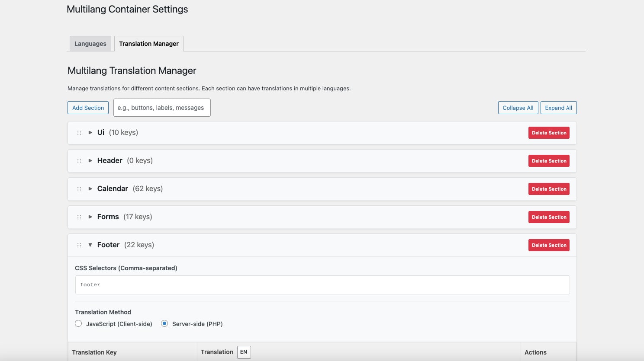Click the Add Section button
Viewport: 644px width, 361px height.
point(88,107)
